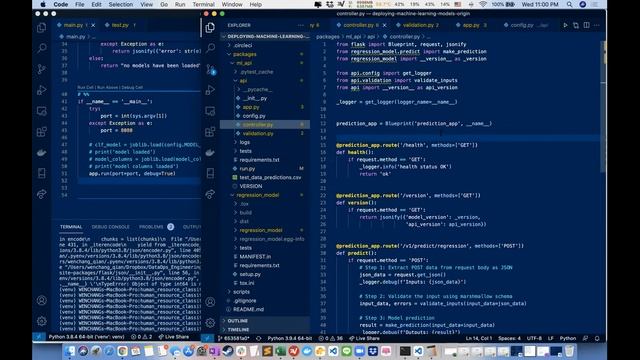Open Explorer view in front window

210,27
